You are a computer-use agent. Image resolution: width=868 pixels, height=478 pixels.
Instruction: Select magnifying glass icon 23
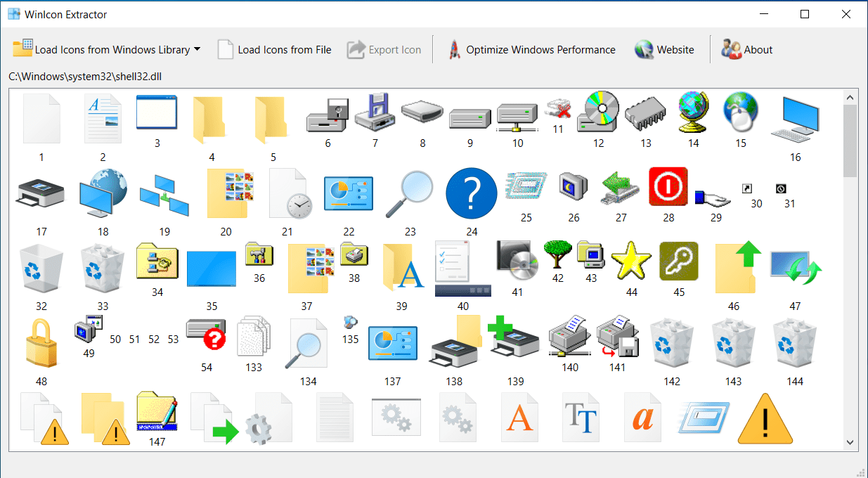(x=410, y=194)
